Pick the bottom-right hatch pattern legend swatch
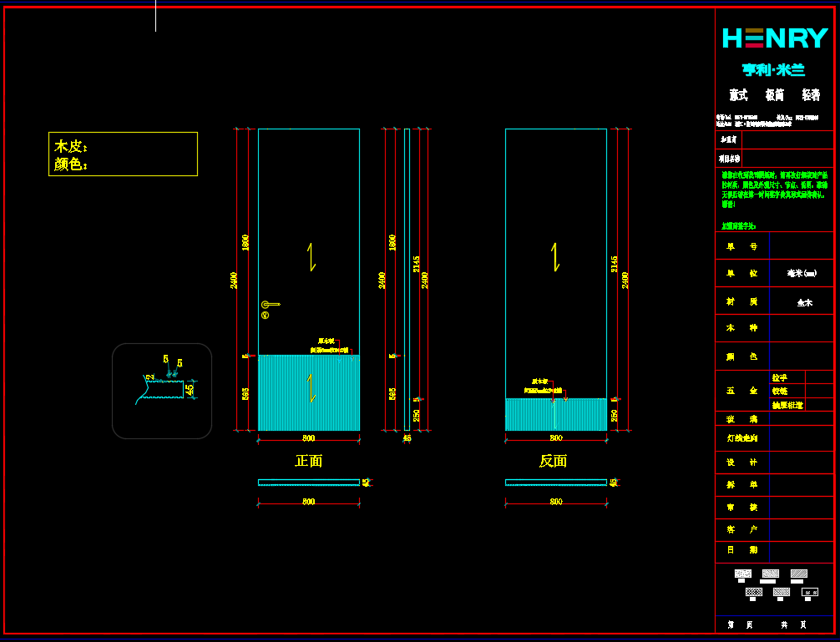This screenshot has width=840, height=642. (809, 592)
